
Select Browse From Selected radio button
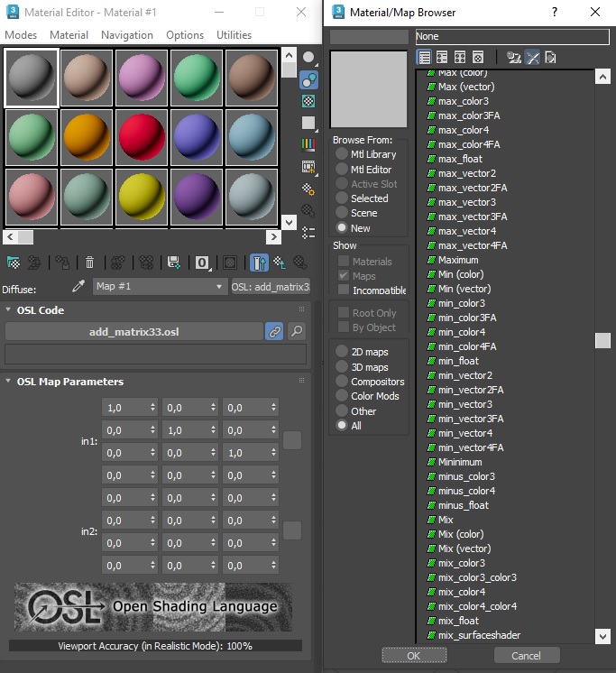342,198
